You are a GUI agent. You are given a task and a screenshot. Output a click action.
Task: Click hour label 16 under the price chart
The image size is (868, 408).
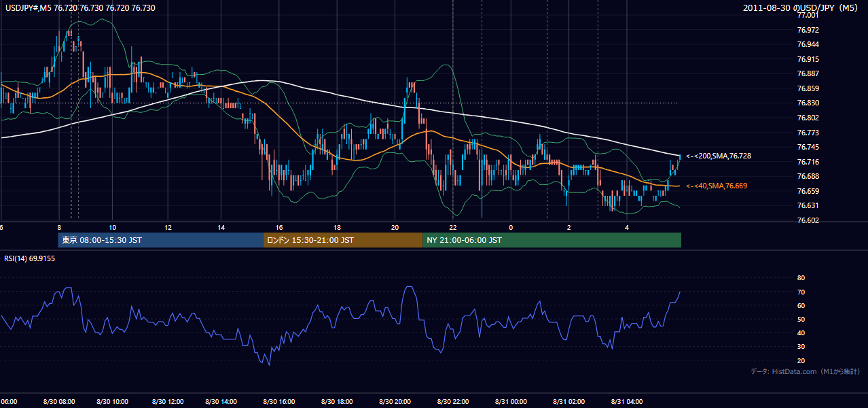tap(279, 227)
